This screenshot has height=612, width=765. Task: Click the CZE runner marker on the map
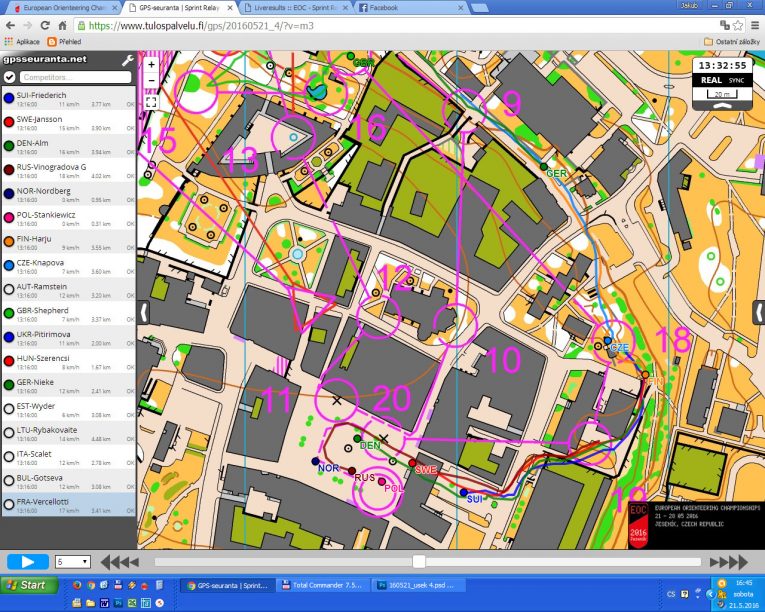coord(607,340)
